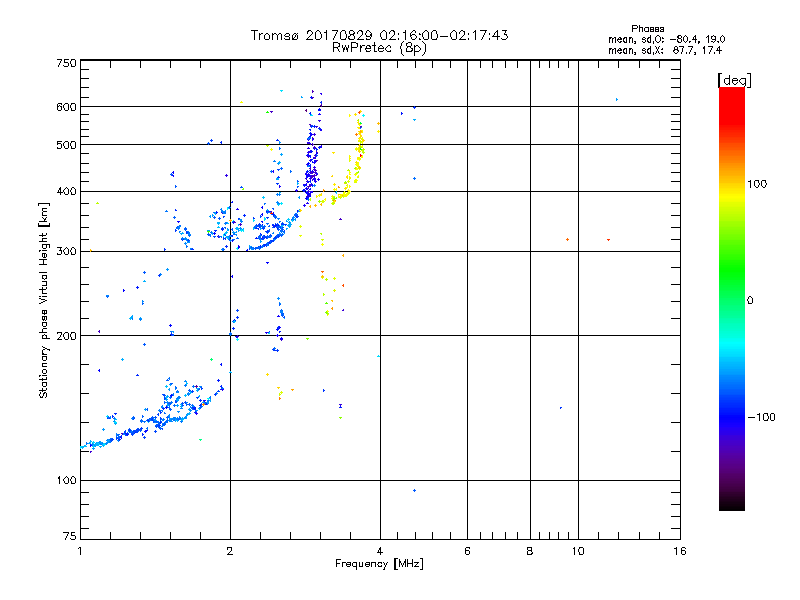
Task: Click the '100' y-axis tick label
Action: click(x=66, y=481)
